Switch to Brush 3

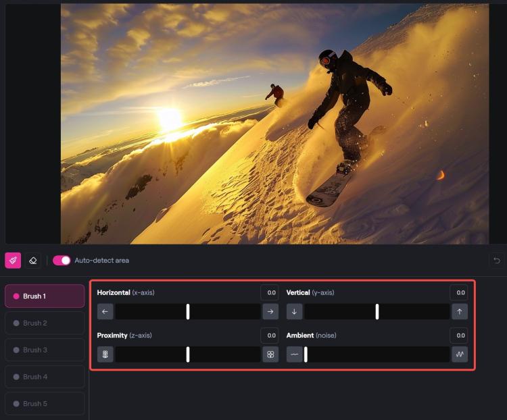click(45, 350)
